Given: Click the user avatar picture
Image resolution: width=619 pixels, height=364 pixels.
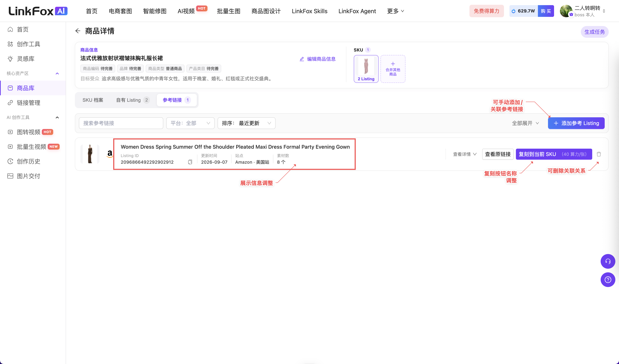Looking at the screenshot, I should tap(566, 11).
